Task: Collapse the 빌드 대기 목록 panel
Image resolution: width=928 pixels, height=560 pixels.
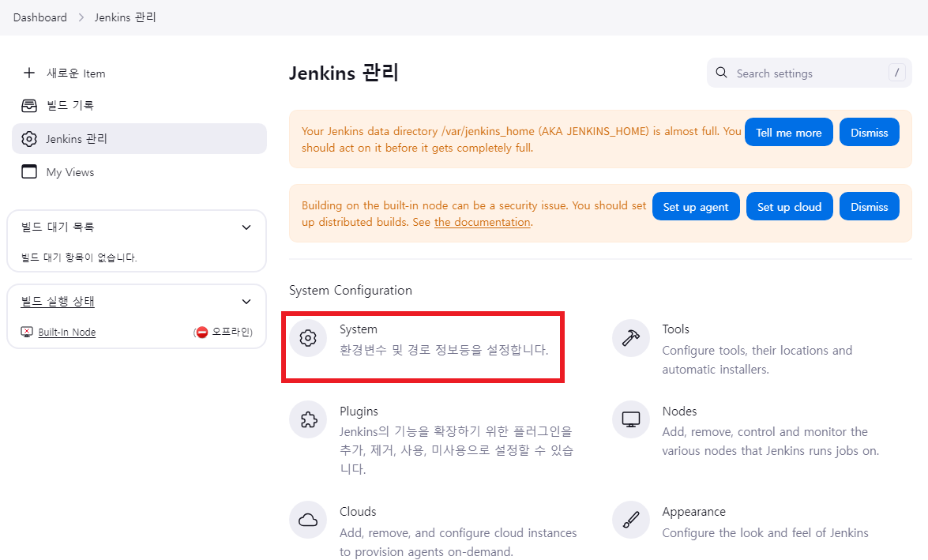Action: tap(246, 227)
